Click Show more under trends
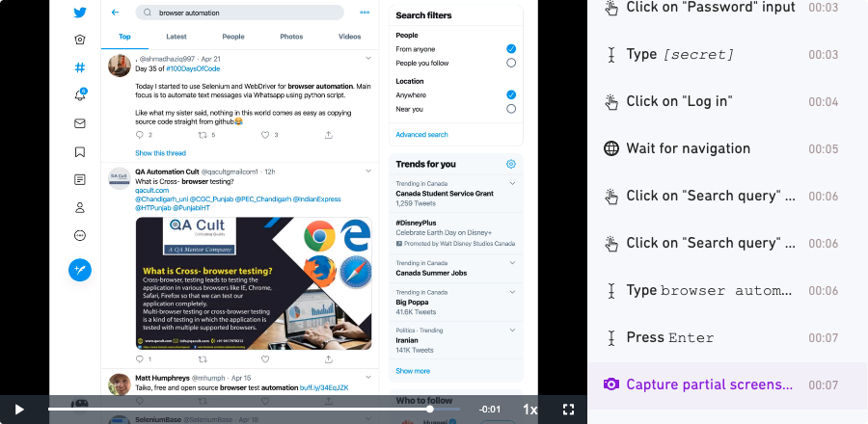This screenshot has height=424, width=868. click(413, 371)
